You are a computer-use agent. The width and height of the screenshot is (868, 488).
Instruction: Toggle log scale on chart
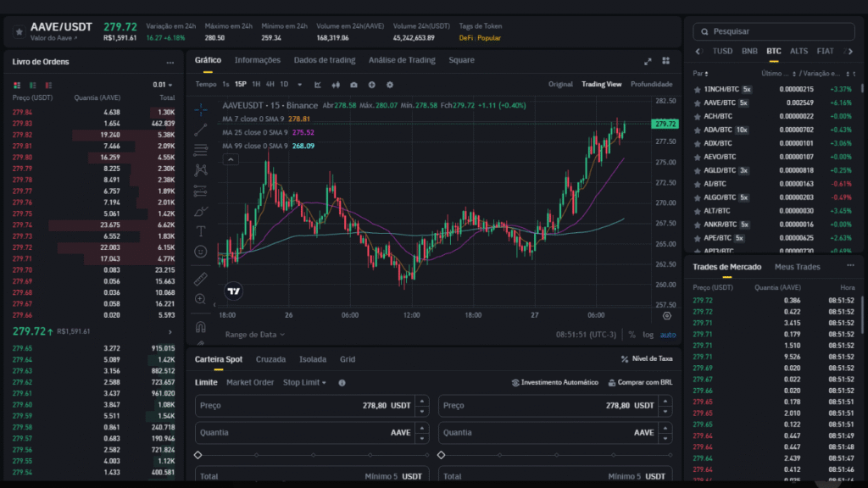(648, 335)
